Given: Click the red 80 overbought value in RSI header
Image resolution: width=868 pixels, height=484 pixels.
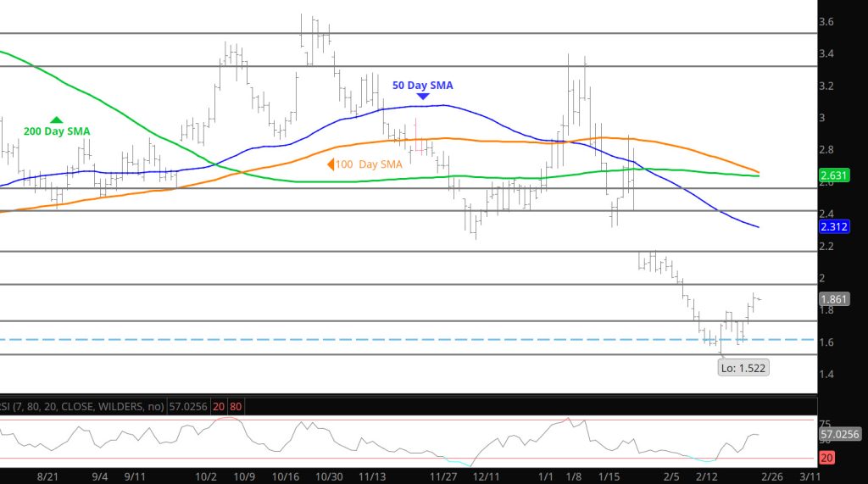Looking at the screenshot, I should tap(236, 407).
